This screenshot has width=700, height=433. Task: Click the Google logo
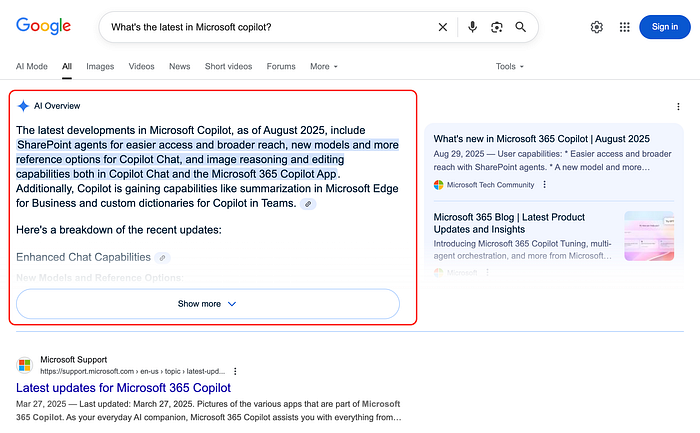[x=43, y=26]
